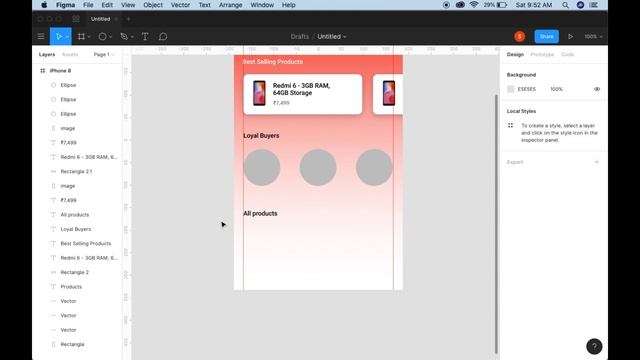This screenshot has width=640, height=360.
Task: Open the file browser grid icon
Action: (76, 19)
